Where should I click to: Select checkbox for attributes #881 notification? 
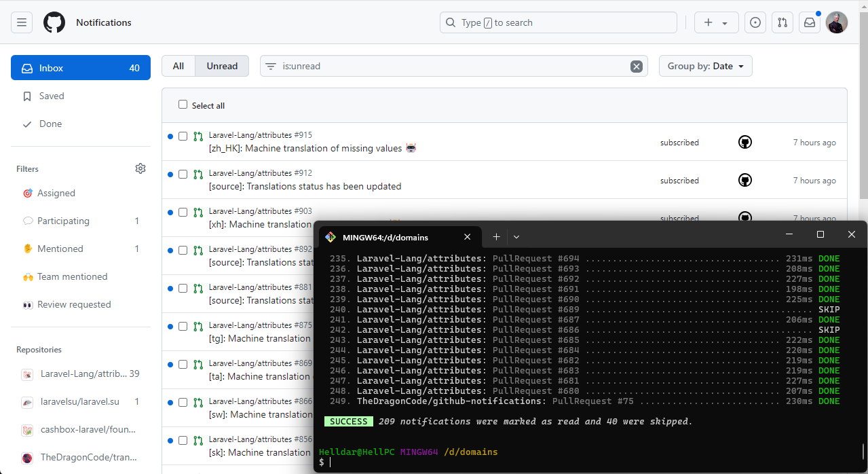pyautogui.click(x=183, y=289)
